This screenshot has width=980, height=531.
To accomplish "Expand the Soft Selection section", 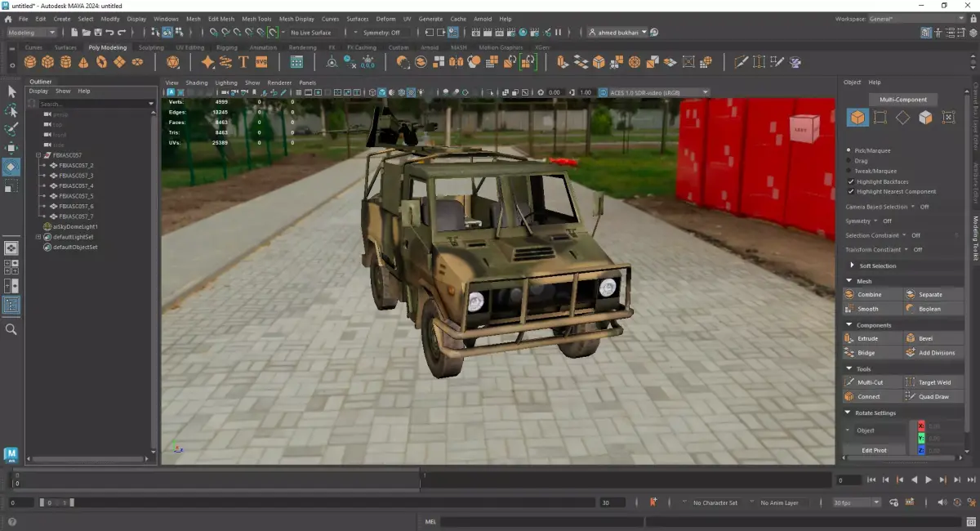I will 852,265.
